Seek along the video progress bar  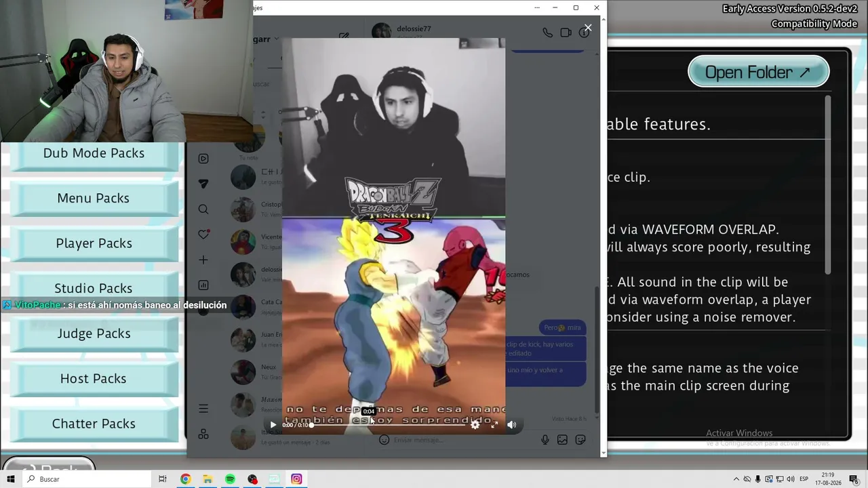pos(389,425)
